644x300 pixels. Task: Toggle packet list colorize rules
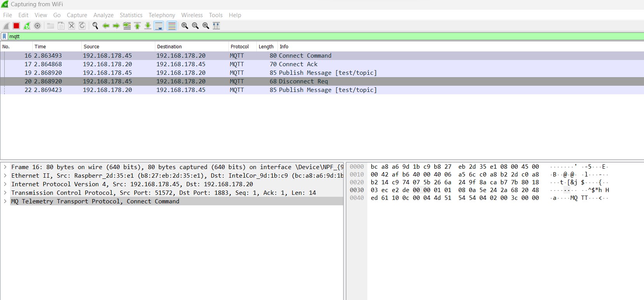pos(172,26)
